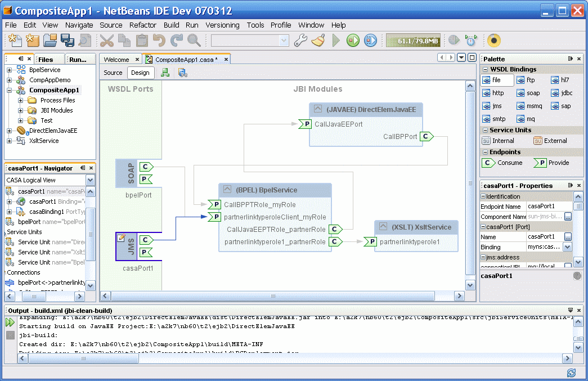Click the Name property ellipsis button
588x381 pixels.
(x=568, y=236)
